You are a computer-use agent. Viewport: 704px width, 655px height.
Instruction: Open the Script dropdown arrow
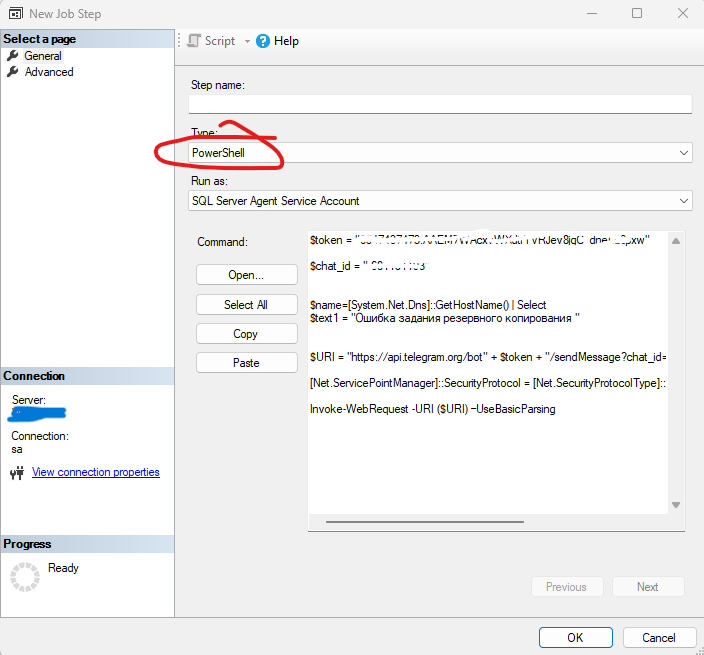[247, 42]
